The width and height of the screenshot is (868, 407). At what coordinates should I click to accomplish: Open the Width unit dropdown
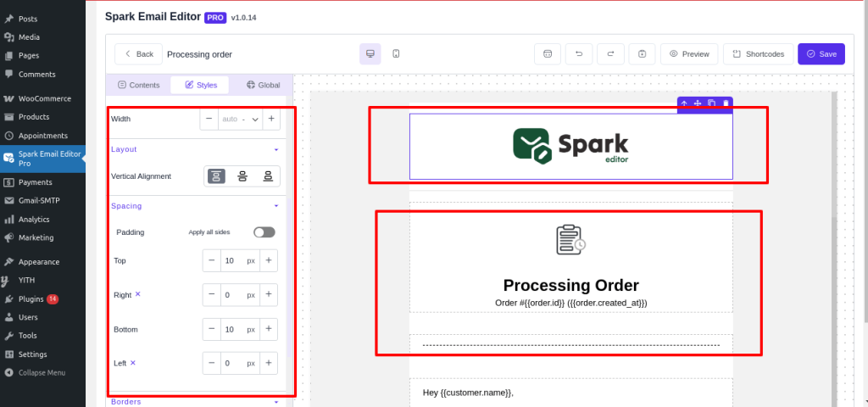click(x=254, y=119)
